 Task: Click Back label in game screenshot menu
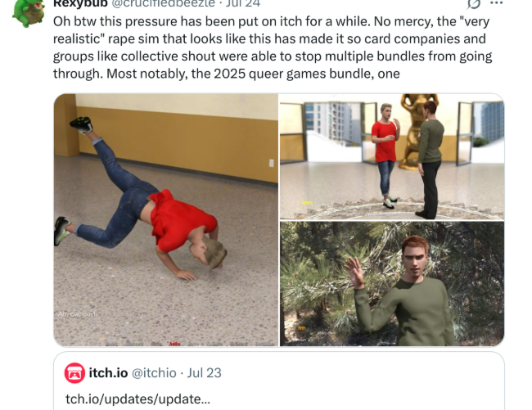click(111, 344)
